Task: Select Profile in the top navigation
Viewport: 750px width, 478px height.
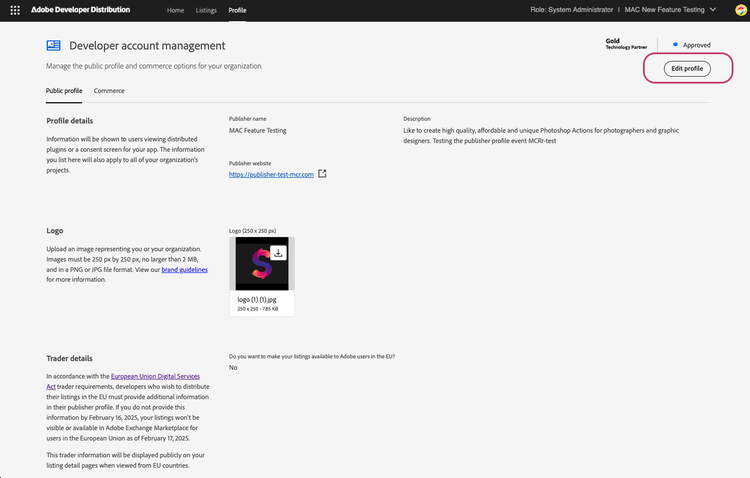Action: [238, 10]
